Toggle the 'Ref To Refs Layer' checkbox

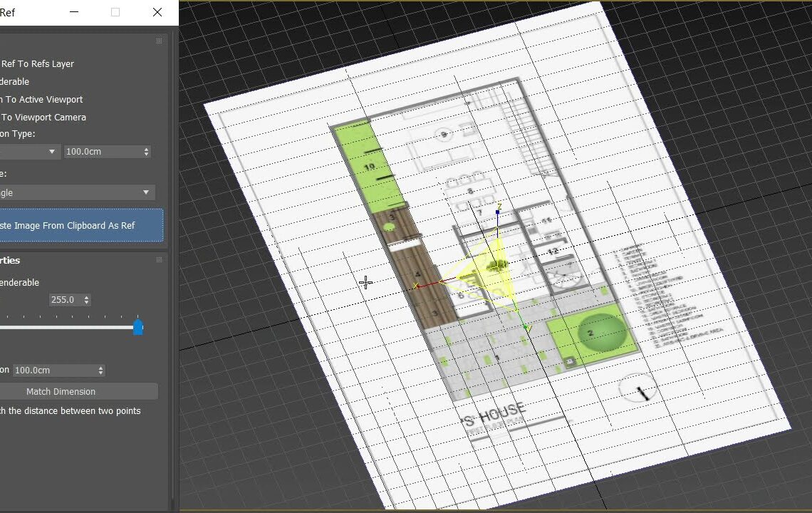tap(4, 63)
